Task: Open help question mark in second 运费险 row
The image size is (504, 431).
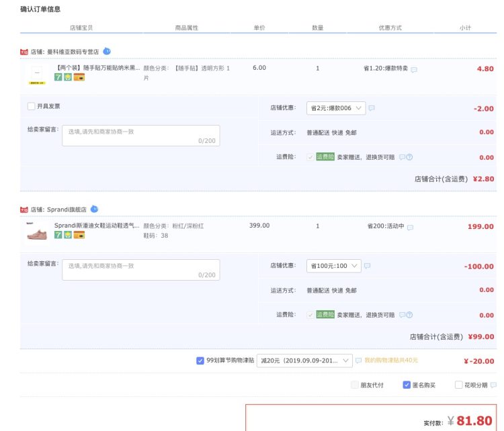Action: [409, 315]
